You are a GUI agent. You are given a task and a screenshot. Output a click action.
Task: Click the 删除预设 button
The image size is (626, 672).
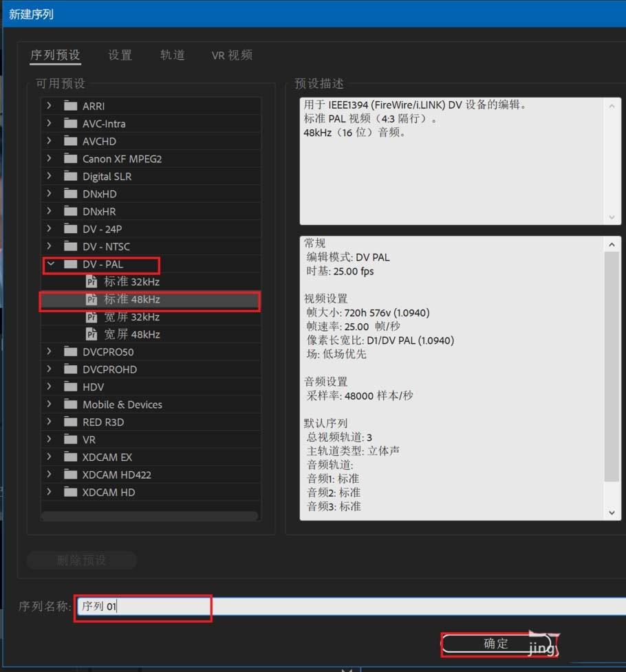point(81,560)
